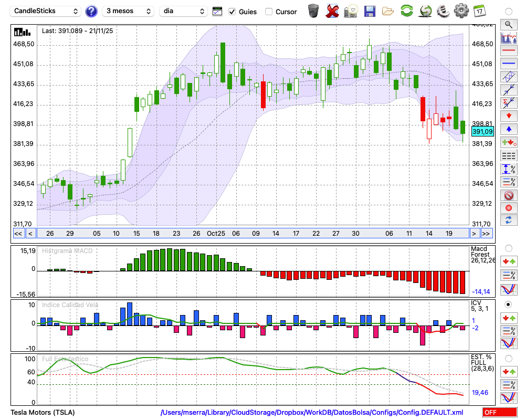Click the red prohibition sign icon
The image size is (525, 420).
509,195
